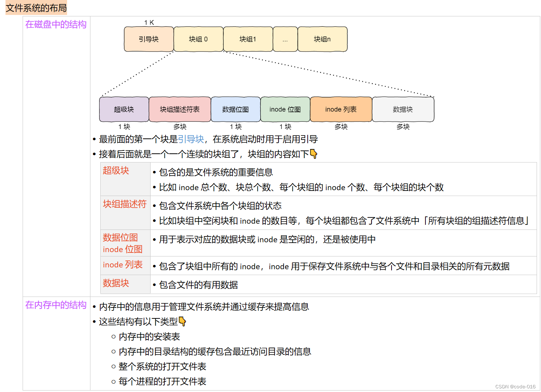Click the pointing-down hand emoji after 块组的内容如下
This screenshot has width=541, height=392.
tap(314, 154)
